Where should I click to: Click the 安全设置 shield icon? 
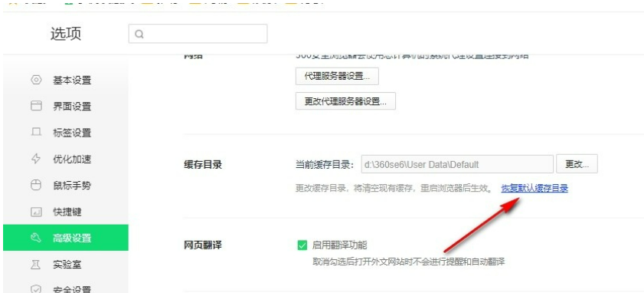[x=36, y=290]
